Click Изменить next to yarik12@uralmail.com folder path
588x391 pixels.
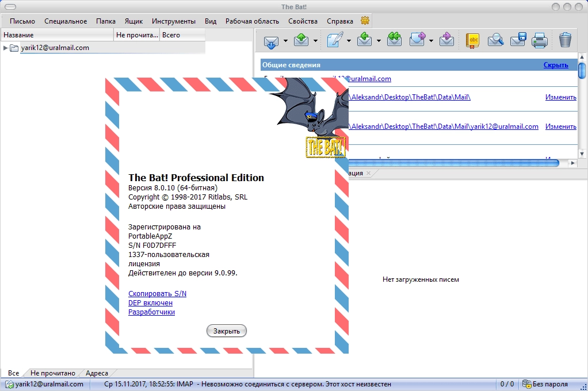pos(560,126)
